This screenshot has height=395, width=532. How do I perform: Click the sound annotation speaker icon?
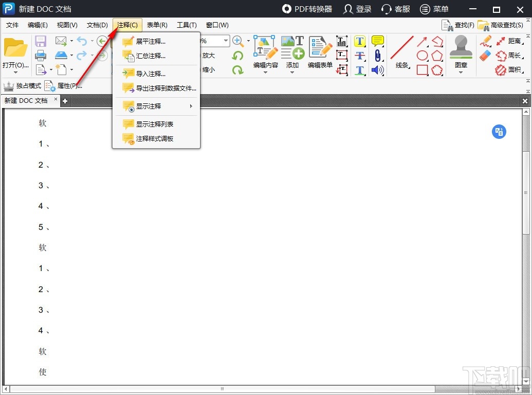(377, 70)
